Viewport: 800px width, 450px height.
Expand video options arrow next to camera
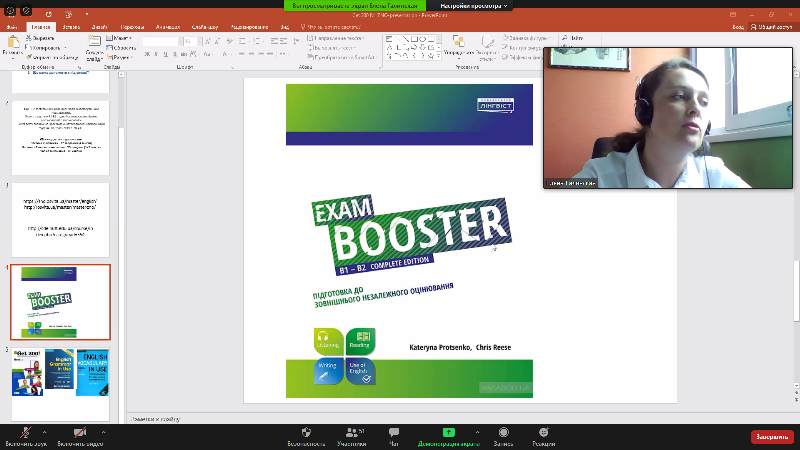[x=103, y=432]
